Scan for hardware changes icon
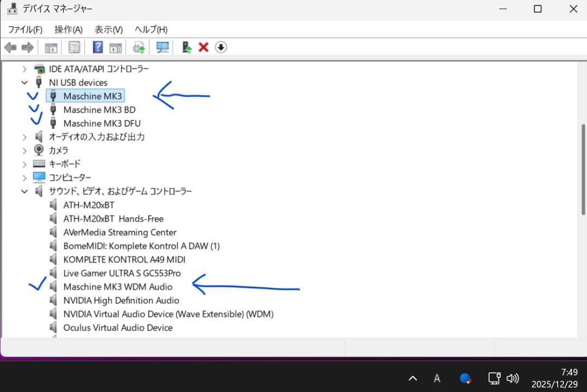The image size is (587, 392). tap(162, 48)
